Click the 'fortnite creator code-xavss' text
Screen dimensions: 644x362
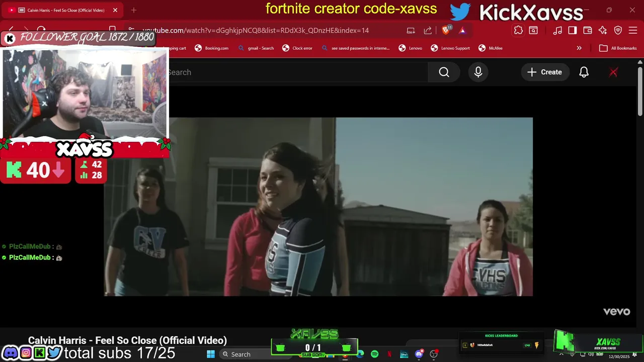pyautogui.click(x=351, y=9)
